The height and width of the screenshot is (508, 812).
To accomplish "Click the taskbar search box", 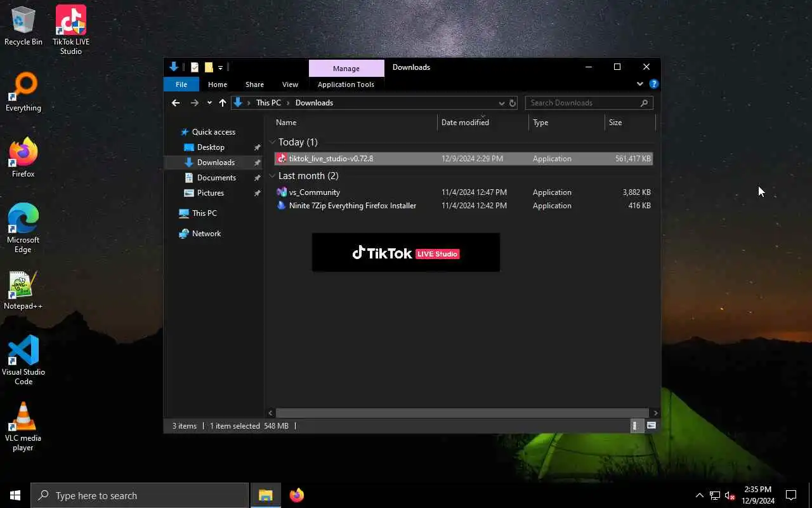I will (x=140, y=495).
